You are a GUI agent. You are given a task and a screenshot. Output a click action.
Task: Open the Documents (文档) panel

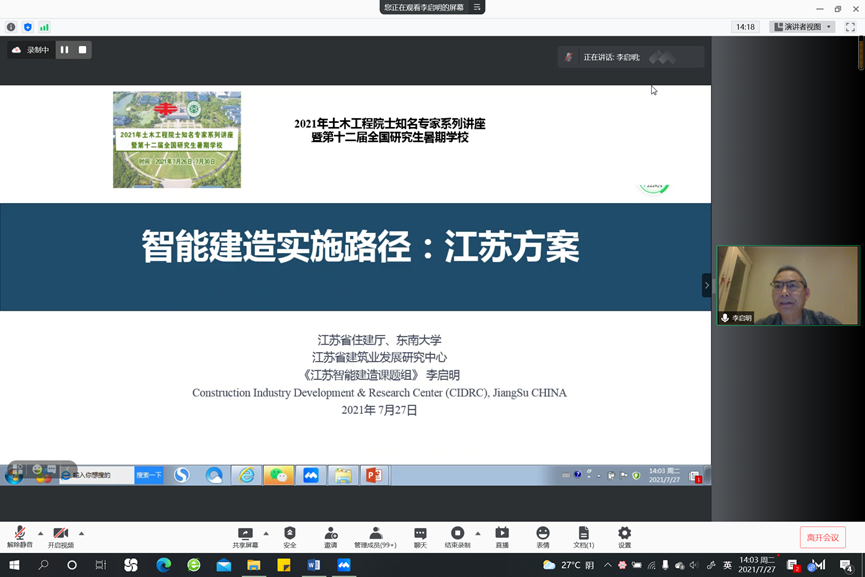click(x=583, y=537)
